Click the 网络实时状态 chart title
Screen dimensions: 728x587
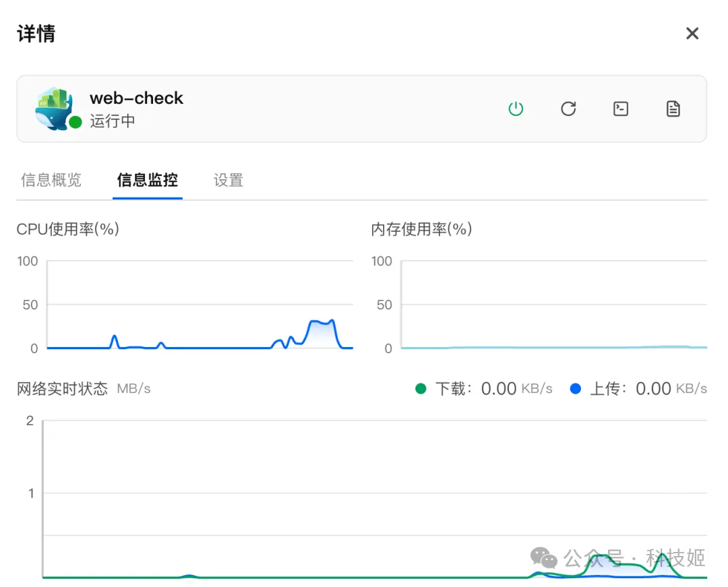click(62, 389)
